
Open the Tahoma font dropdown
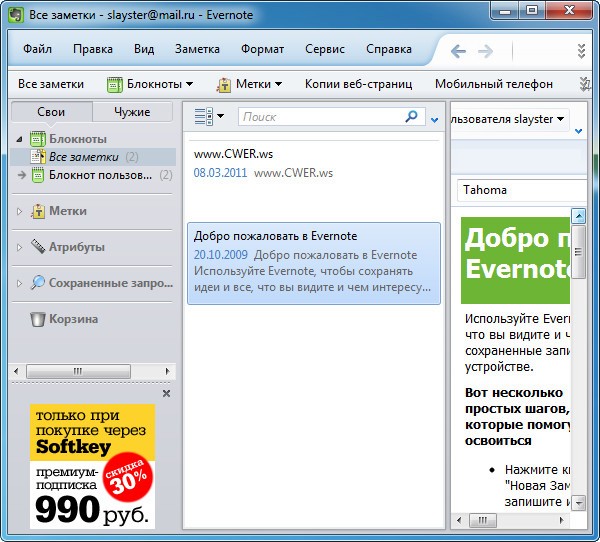(520, 190)
